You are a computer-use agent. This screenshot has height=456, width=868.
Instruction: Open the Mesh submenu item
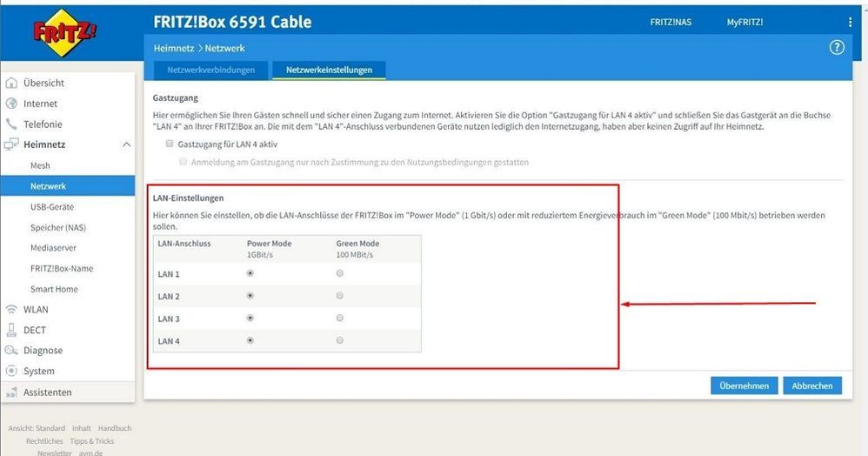pos(40,165)
